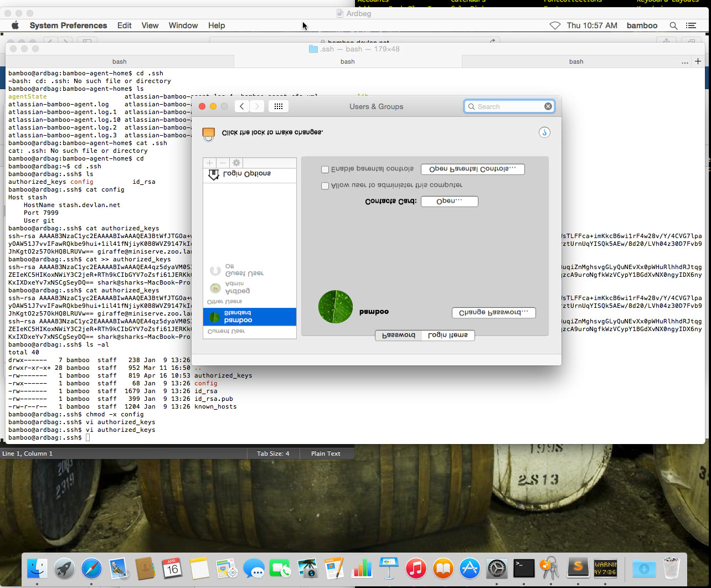Select the bamboo standard user row
The height and width of the screenshot is (588, 711).
click(x=250, y=317)
